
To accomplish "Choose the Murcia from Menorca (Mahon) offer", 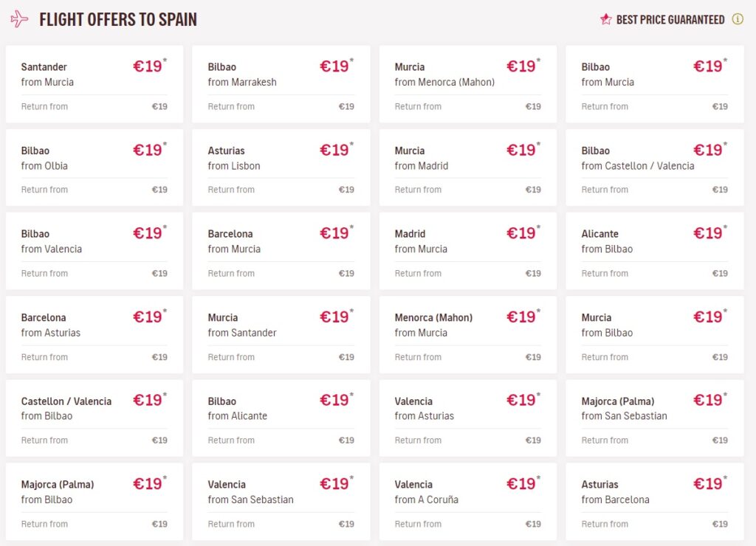I will [x=467, y=83].
